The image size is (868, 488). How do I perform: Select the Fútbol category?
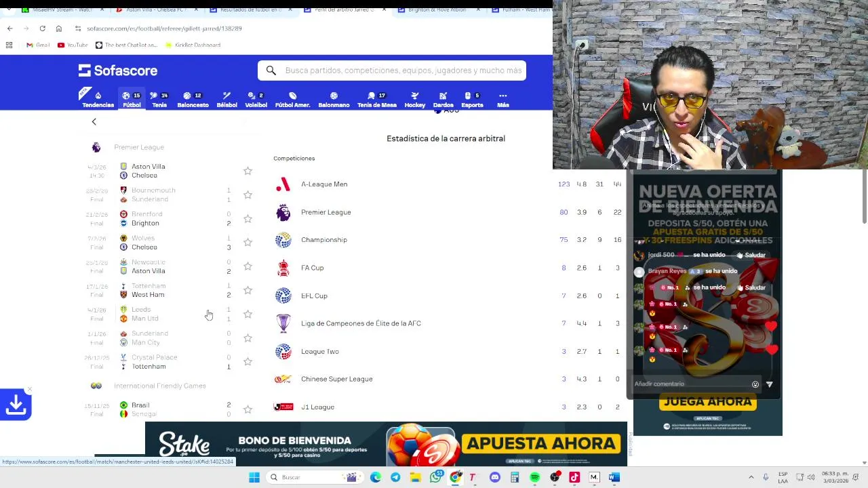pyautogui.click(x=132, y=100)
